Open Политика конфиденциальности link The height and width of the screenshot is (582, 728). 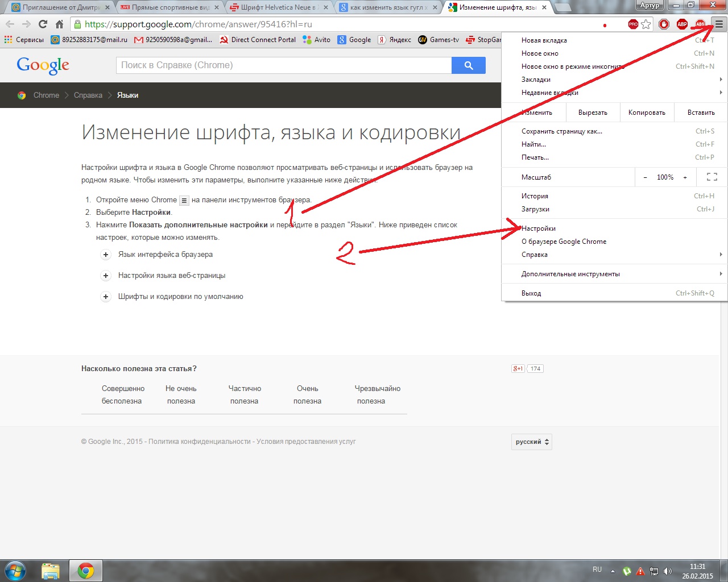pos(200,442)
